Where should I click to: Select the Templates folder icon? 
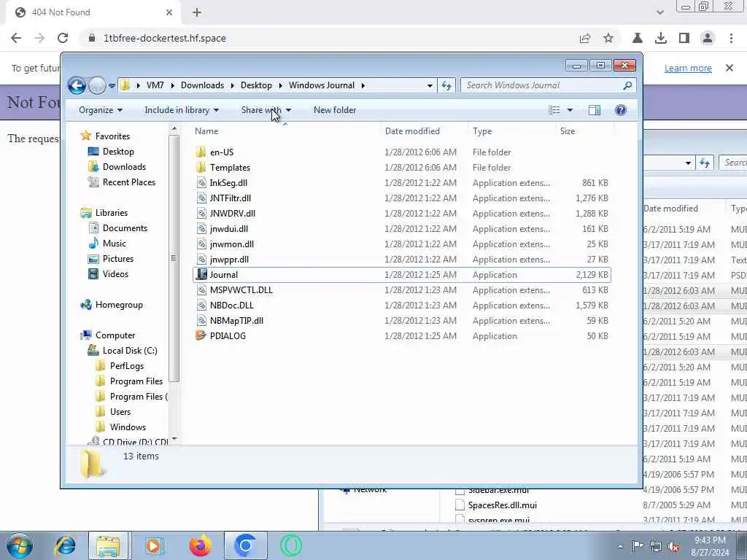201,168
